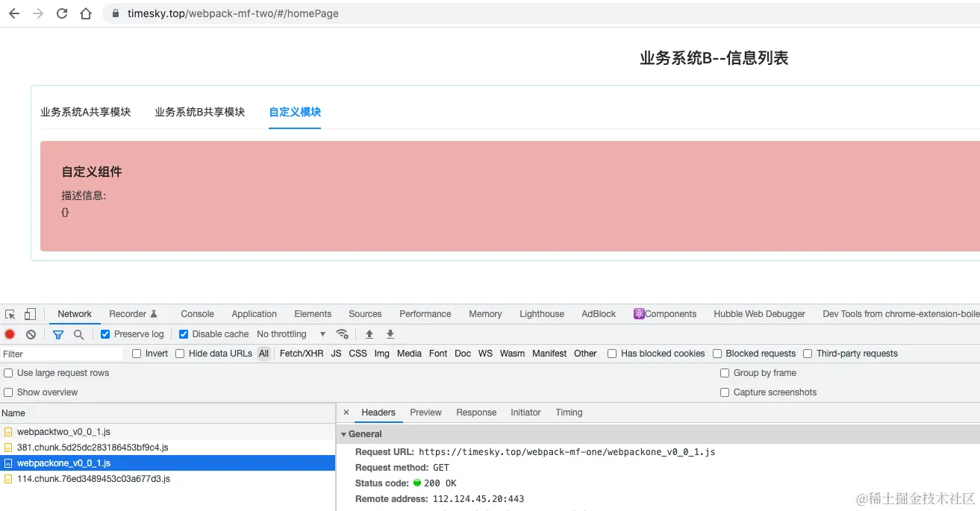Turn on Use large request rows
The width and height of the screenshot is (980, 511).
coord(8,373)
